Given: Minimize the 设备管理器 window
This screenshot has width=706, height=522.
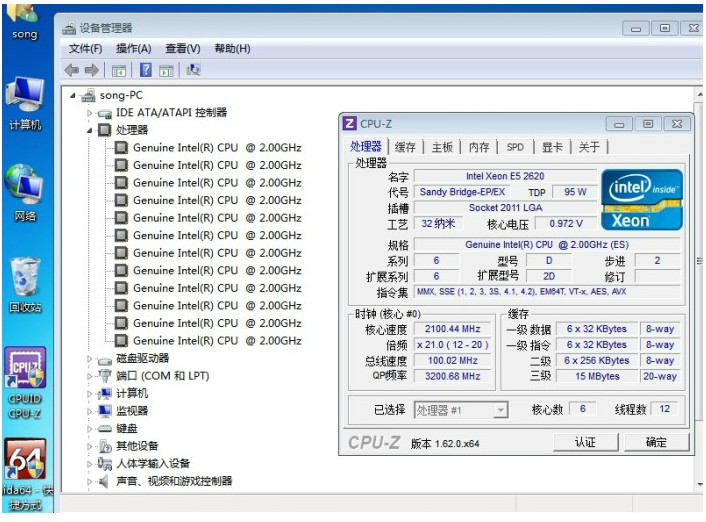Looking at the screenshot, I should (636, 28).
